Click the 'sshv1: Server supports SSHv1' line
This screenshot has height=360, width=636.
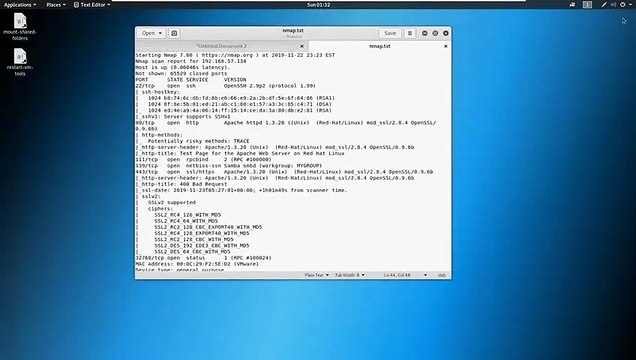[x=183, y=116]
